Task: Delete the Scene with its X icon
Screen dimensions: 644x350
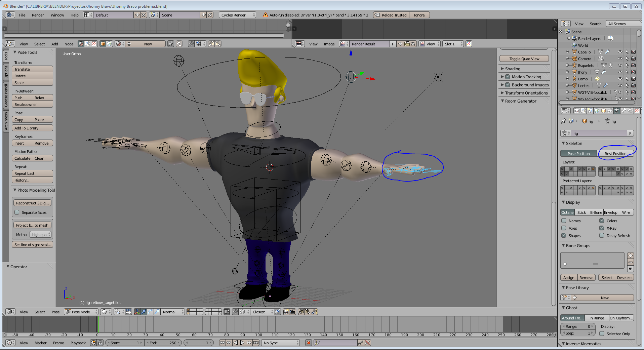Action: point(210,15)
